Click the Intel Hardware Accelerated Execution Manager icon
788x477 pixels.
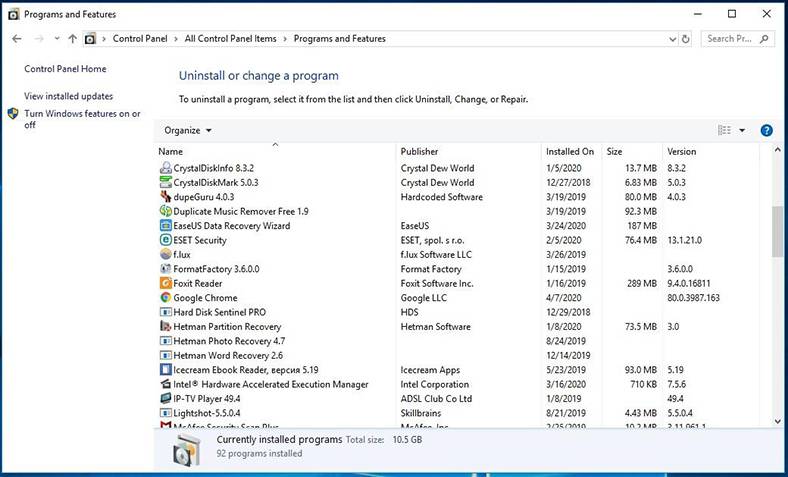pyautogui.click(x=165, y=384)
